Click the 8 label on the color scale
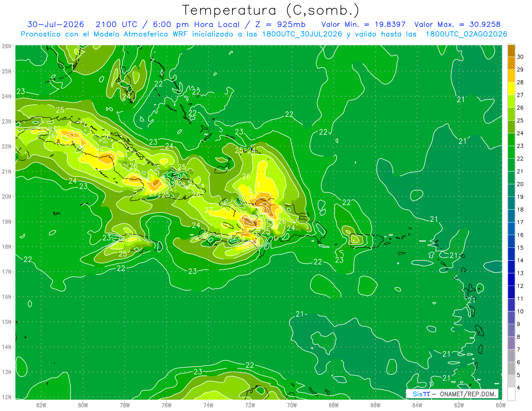Viewport: 532px width, 411px height. coord(519,337)
